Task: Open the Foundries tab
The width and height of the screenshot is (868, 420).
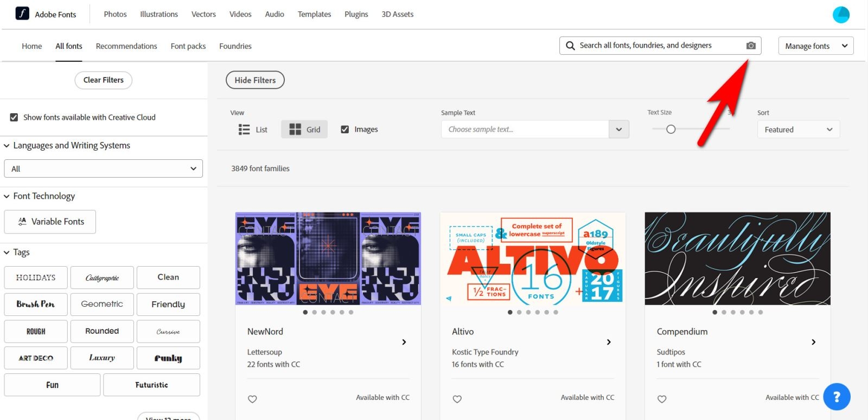Action: coord(235,46)
